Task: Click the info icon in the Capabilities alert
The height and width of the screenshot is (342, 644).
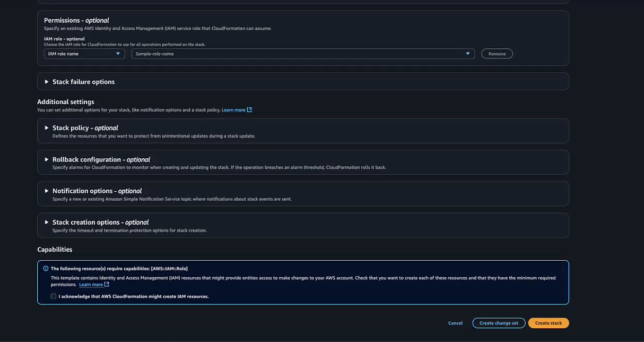Action: (46, 269)
